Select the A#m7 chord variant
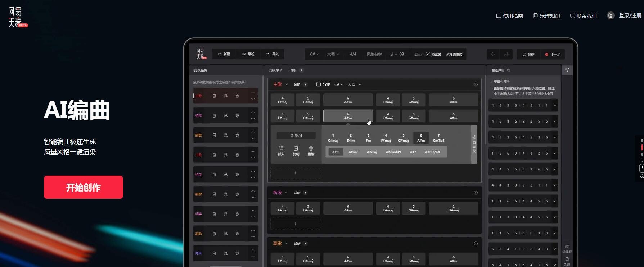This screenshot has width=644, height=267. click(x=353, y=152)
